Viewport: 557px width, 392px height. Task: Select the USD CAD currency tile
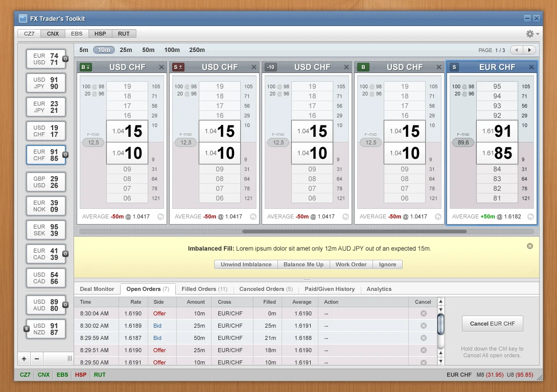point(46,278)
